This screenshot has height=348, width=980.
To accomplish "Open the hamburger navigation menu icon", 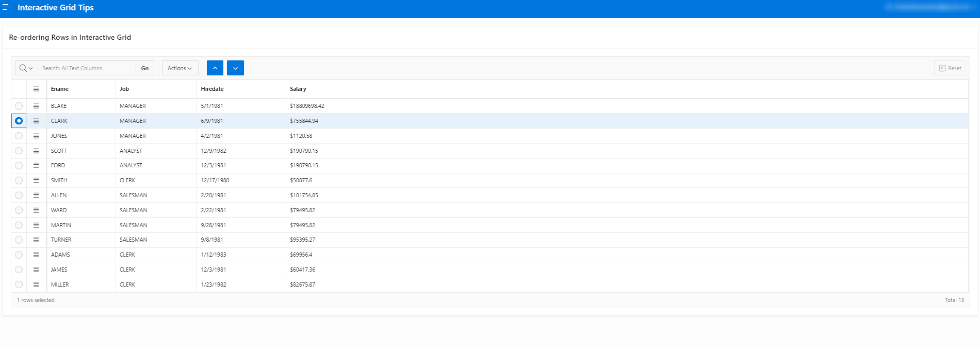I will (6, 7).
